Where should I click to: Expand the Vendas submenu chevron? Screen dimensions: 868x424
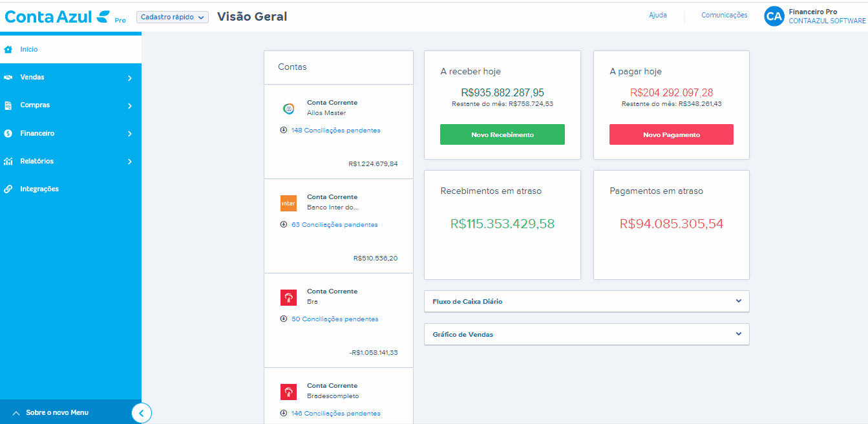click(x=130, y=78)
